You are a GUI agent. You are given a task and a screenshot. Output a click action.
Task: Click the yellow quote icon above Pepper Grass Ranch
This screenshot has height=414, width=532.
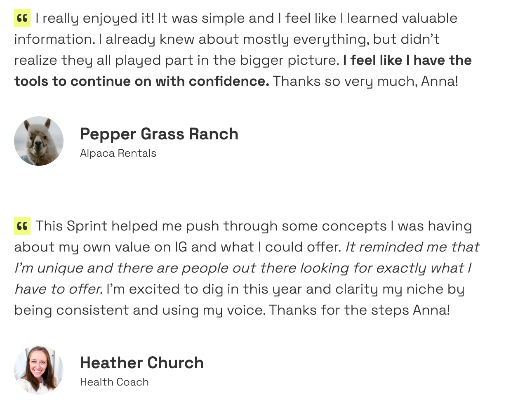(x=22, y=18)
